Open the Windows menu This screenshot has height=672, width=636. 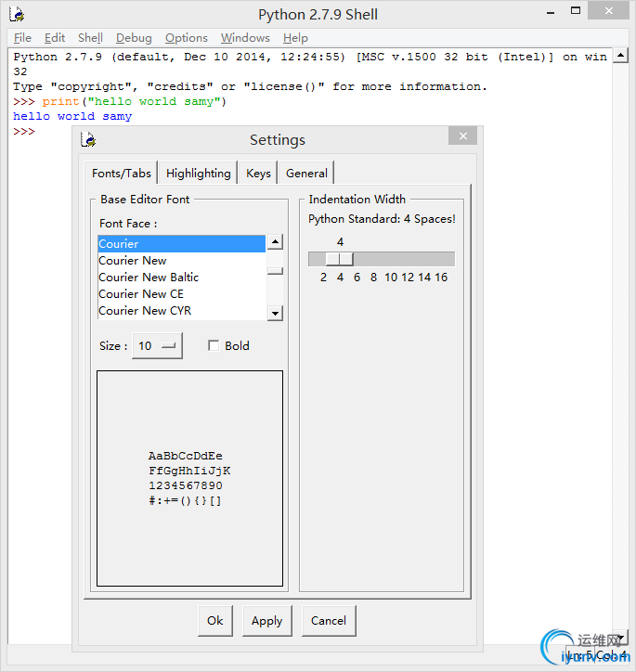click(x=245, y=38)
